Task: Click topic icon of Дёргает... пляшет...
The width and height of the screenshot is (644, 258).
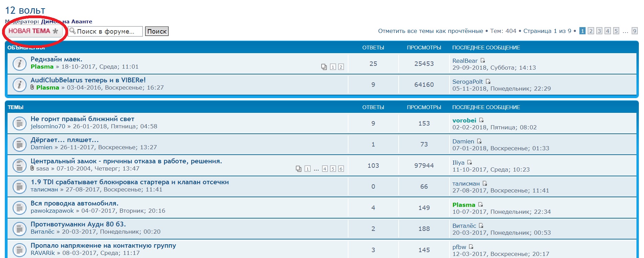Action: pos(19,144)
